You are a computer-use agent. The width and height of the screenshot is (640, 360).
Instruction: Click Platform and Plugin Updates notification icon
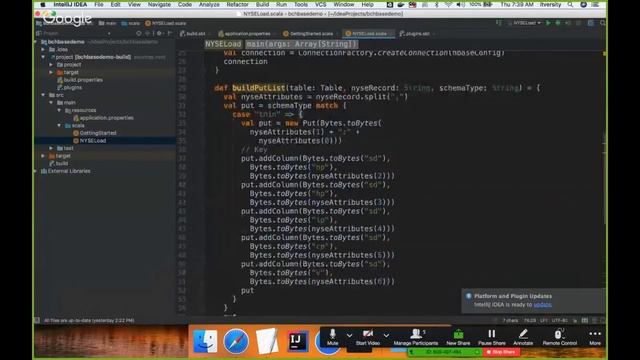coord(469,296)
